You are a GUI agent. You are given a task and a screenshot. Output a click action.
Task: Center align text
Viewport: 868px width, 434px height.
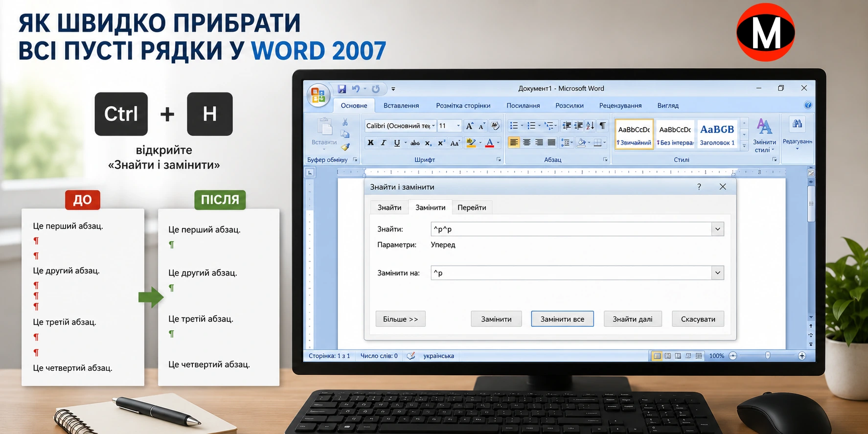(x=526, y=142)
